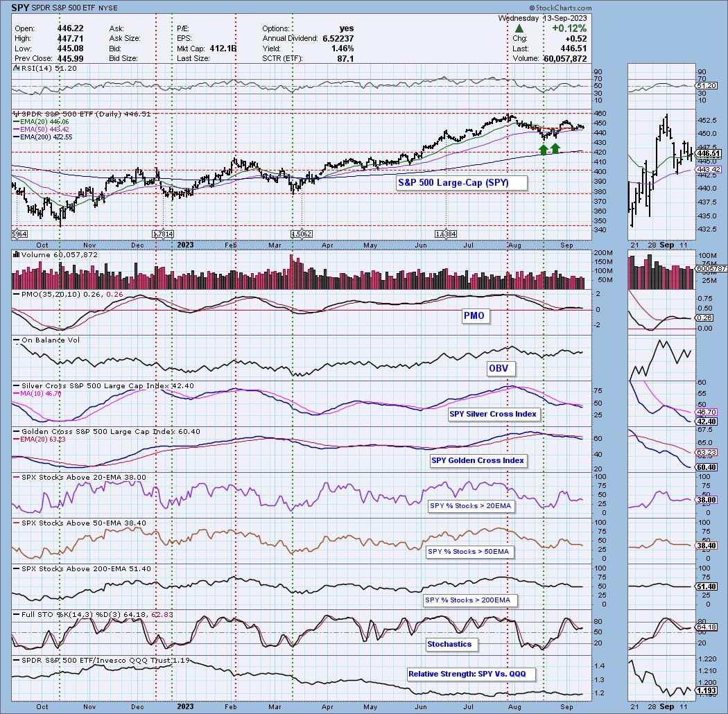Click the Mkt Cap value 412.1B

(x=223, y=49)
